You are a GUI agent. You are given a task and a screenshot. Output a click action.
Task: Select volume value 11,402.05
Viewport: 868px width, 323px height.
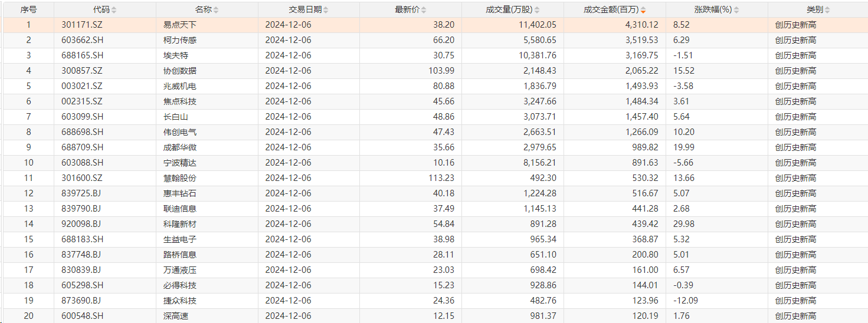click(537, 25)
